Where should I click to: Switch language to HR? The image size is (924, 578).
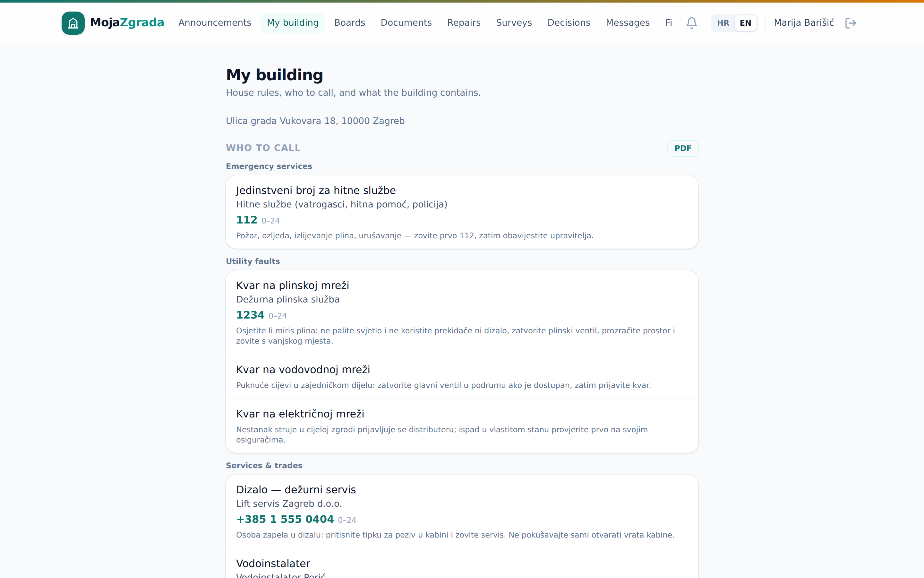[723, 23]
